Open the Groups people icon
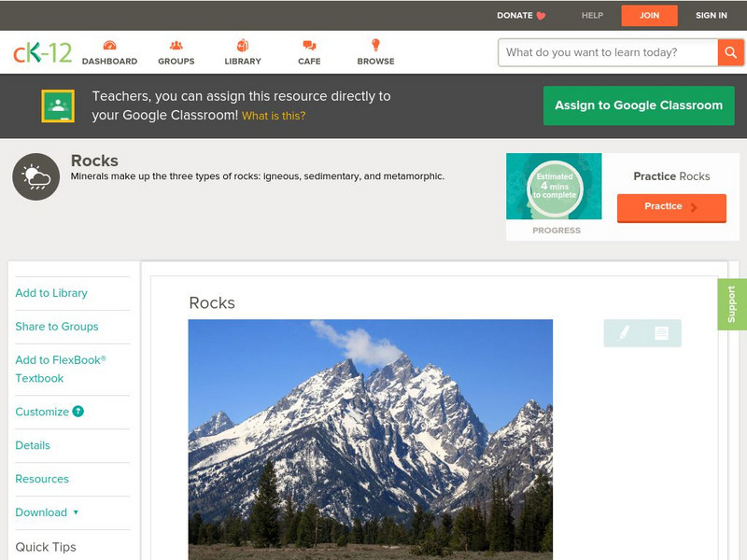The image size is (747, 560). [x=176, y=45]
